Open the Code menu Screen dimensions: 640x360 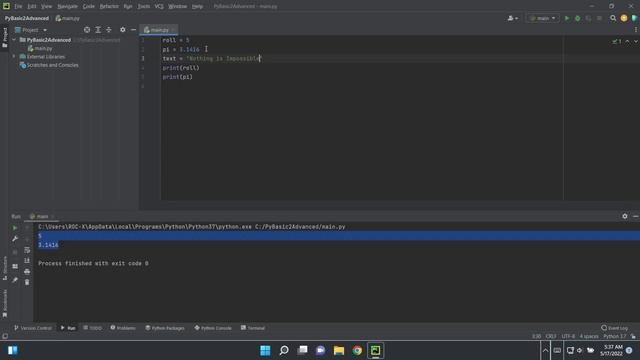click(89, 7)
